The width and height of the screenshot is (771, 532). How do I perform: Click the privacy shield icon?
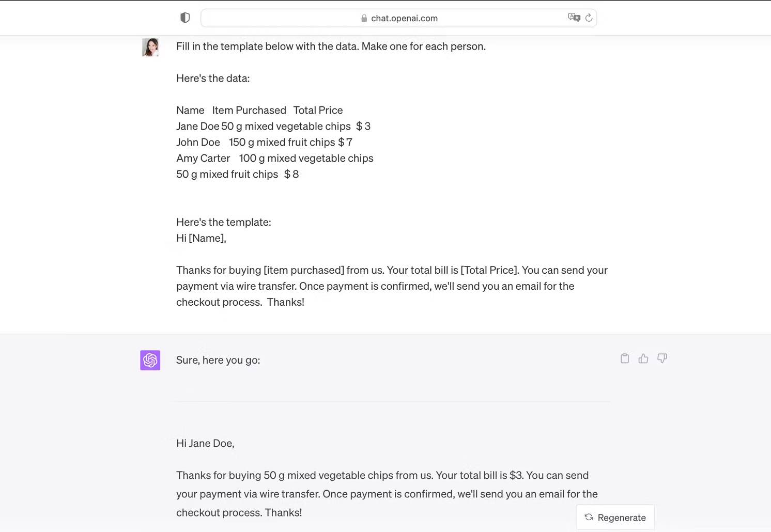pyautogui.click(x=185, y=18)
